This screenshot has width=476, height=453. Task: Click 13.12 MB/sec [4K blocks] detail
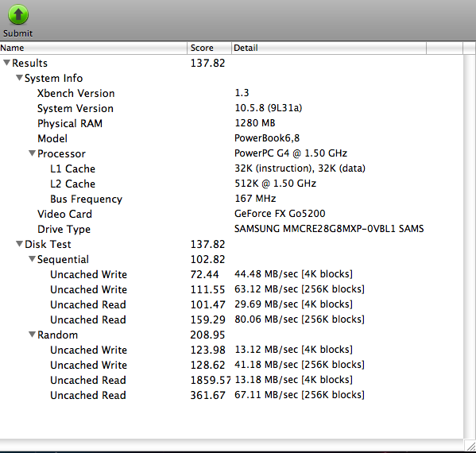[293, 349]
